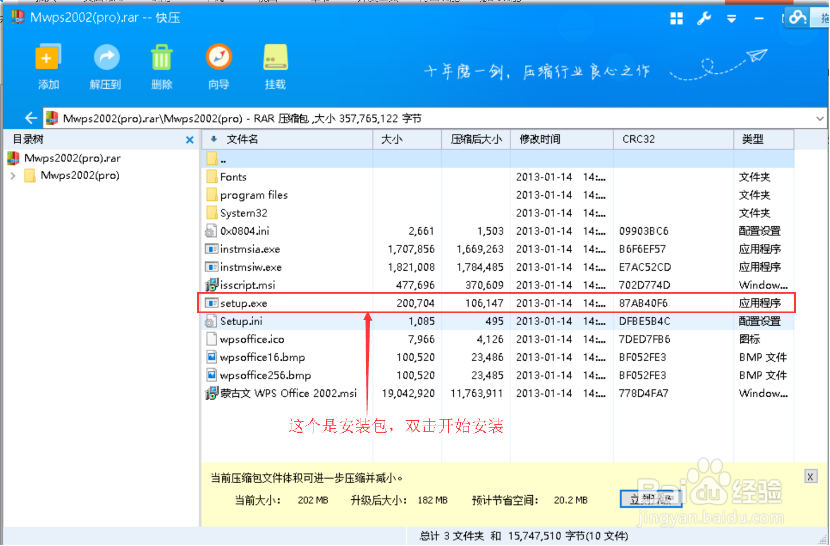
Task: Select Setup.ini file
Action: coord(498,321)
